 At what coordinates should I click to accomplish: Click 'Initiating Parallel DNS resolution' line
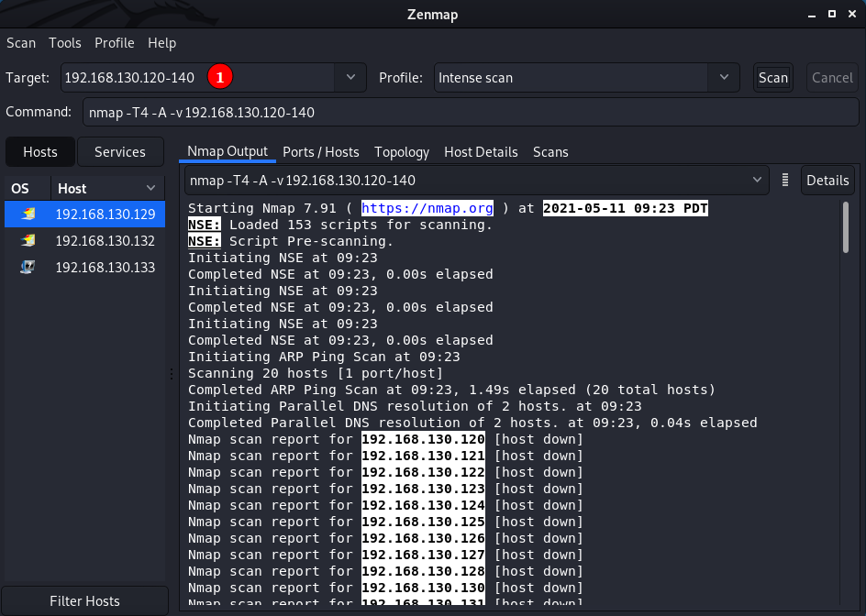pos(415,406)
